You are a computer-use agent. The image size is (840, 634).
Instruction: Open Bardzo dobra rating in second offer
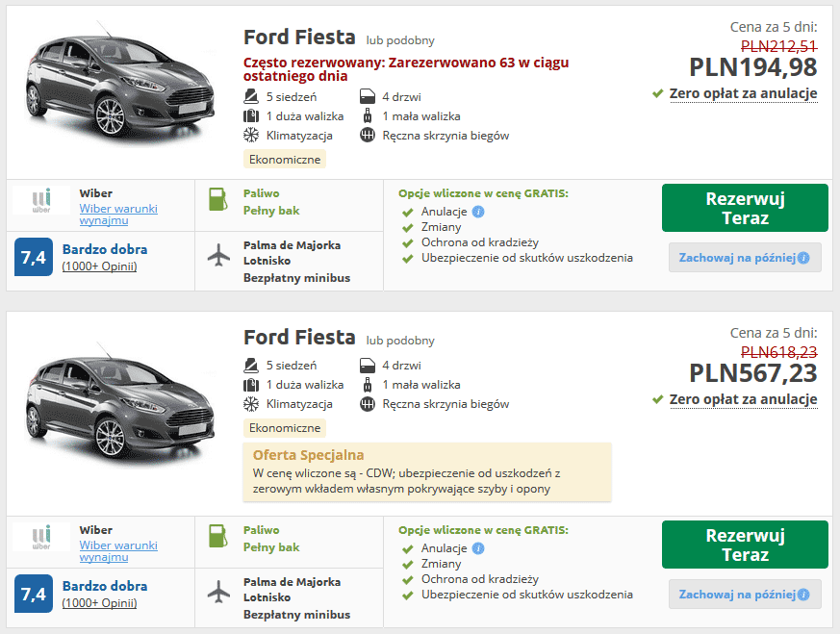(105, 586)
